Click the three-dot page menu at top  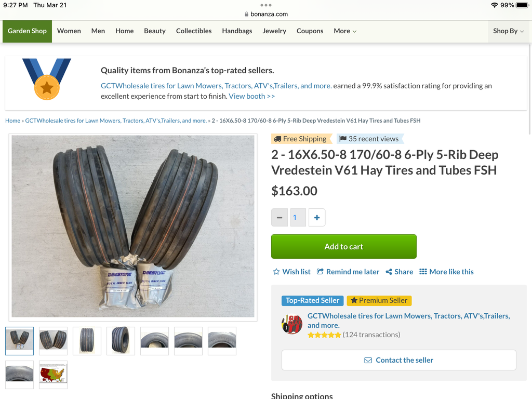point(266,5)
